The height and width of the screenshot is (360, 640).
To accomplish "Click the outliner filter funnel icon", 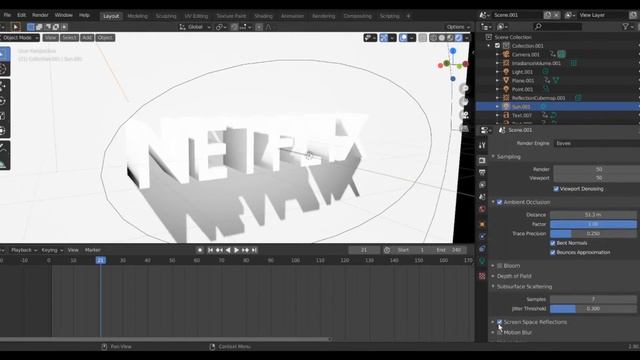I will (625, 27).
